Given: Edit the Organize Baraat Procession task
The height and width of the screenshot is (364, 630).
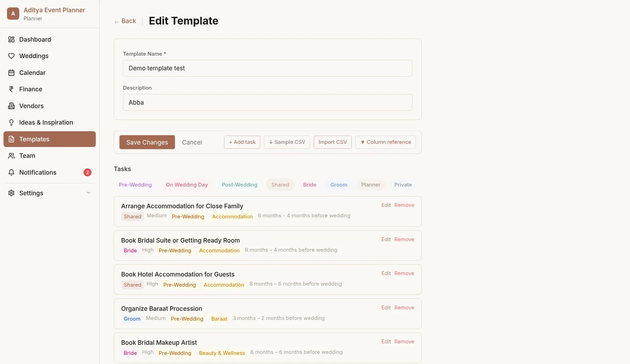Looking at the screenshot, I should click(x=386, y=308).
